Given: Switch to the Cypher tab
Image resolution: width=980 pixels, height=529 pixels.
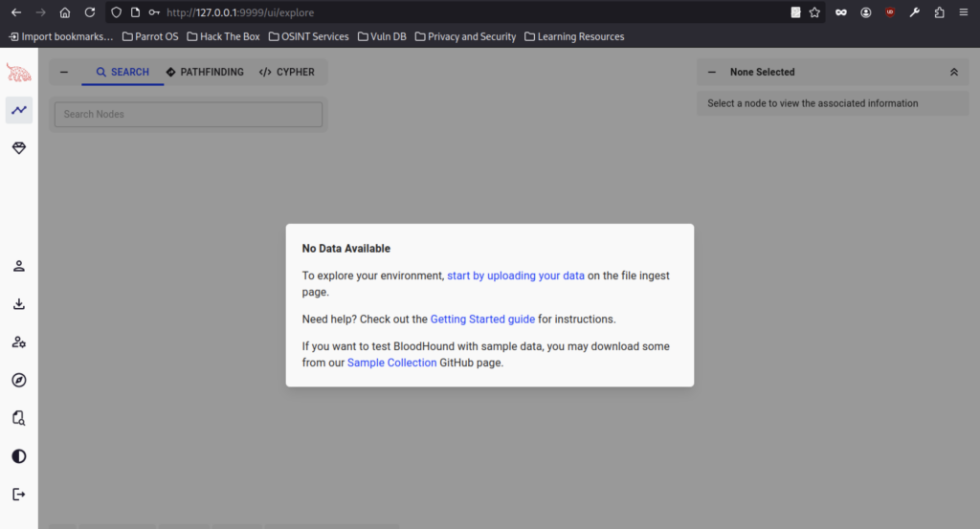Looking at the screenshot, I should pyautogui.click(x=287, y=72).
